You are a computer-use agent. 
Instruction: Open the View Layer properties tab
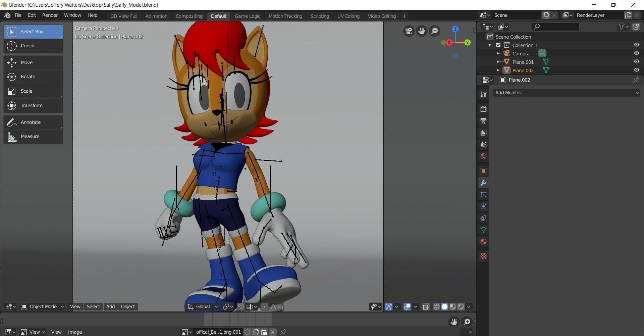coord(483,133)
